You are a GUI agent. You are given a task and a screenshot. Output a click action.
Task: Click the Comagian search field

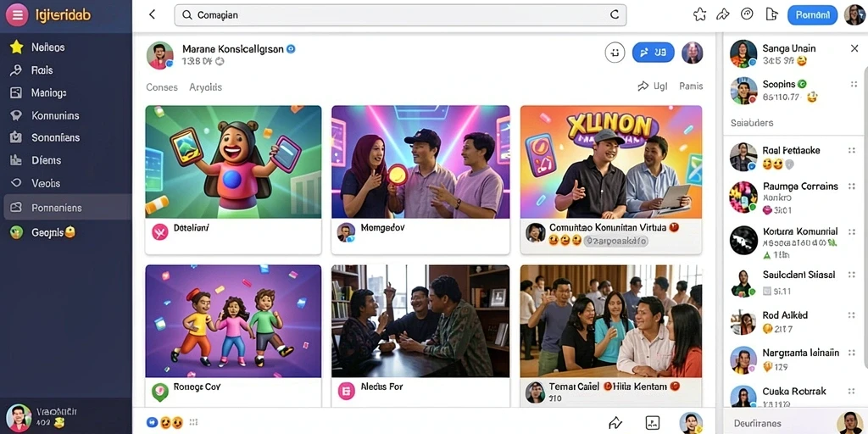pos(400,15)
